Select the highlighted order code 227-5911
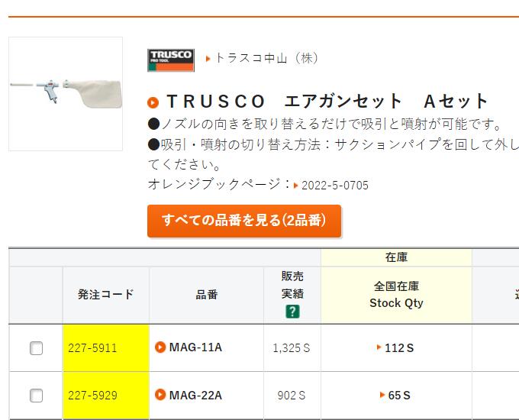Viewport: 519px width, 420px height. point(92,348)
